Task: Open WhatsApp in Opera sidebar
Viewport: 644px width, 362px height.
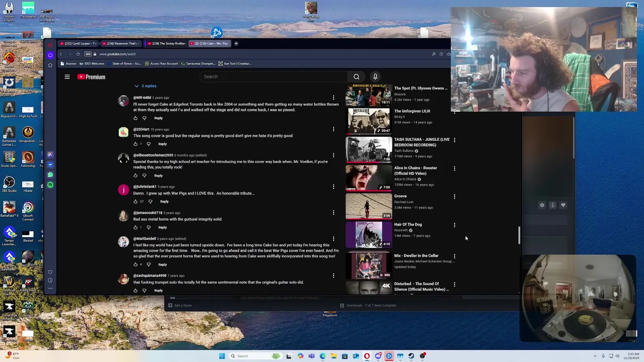Action: (50, 175)
